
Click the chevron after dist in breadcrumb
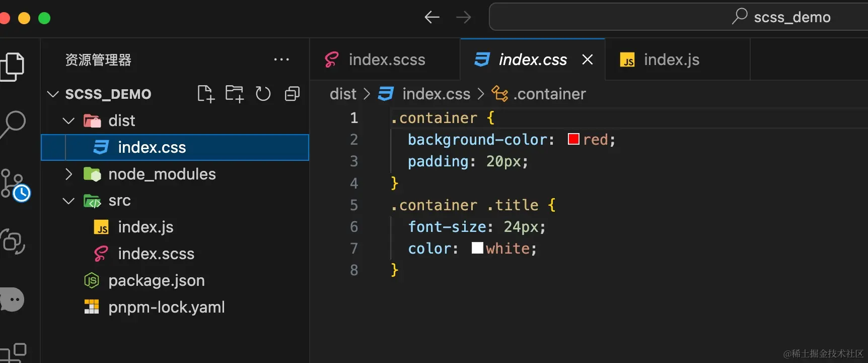coord(367,94)
